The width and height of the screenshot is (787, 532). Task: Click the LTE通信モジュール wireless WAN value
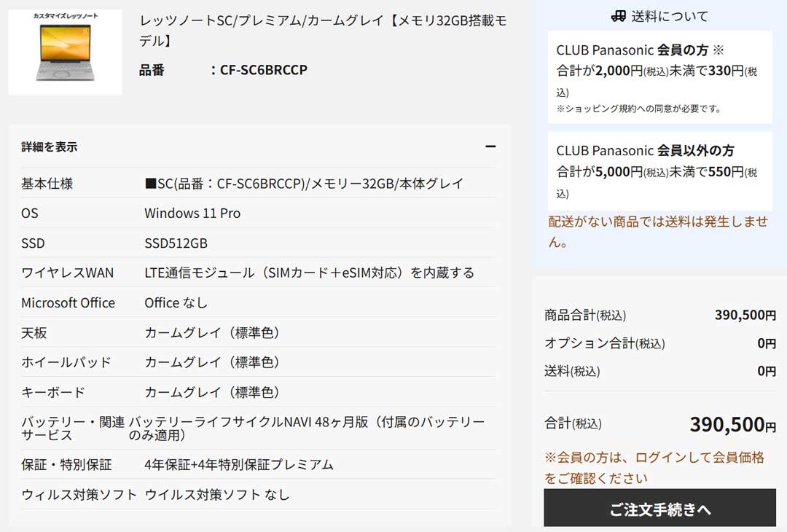pyautogui.click(x=309, y=273)
